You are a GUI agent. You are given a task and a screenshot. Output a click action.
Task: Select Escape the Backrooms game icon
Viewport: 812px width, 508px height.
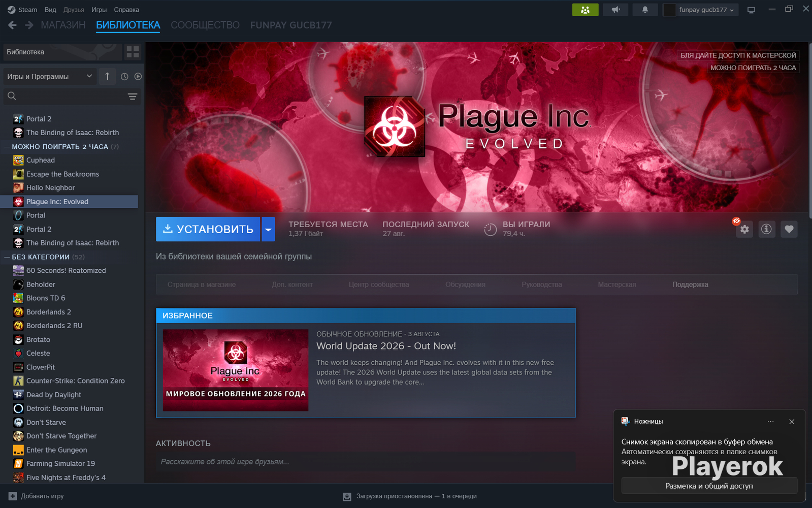coord(18,174)
